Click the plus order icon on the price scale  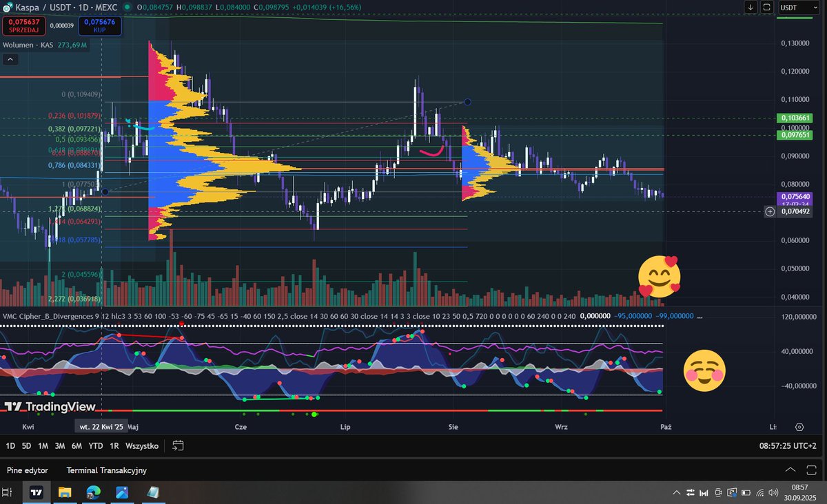pos(770,212)
